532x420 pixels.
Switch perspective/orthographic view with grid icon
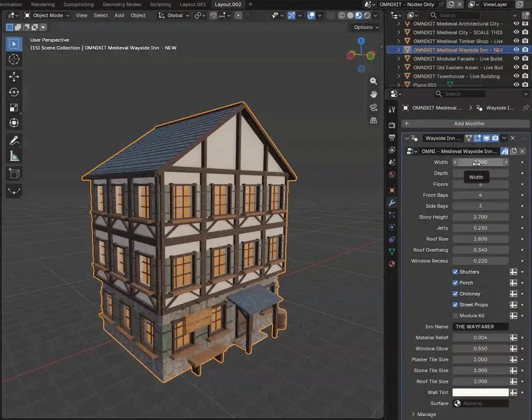coord(373,120)
